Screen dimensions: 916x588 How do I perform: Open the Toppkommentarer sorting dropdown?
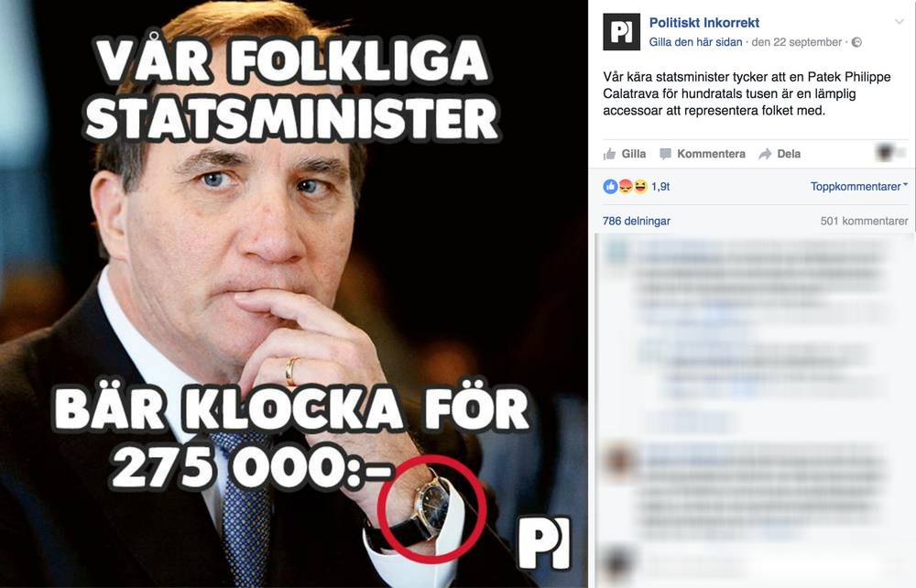coord(859,186)
